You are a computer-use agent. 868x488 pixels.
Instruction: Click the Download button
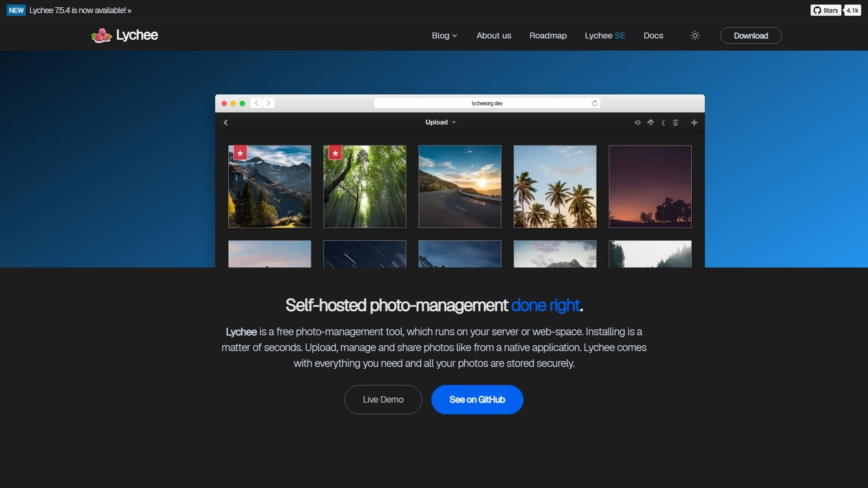pyautogui.click(x=750, y=35)
